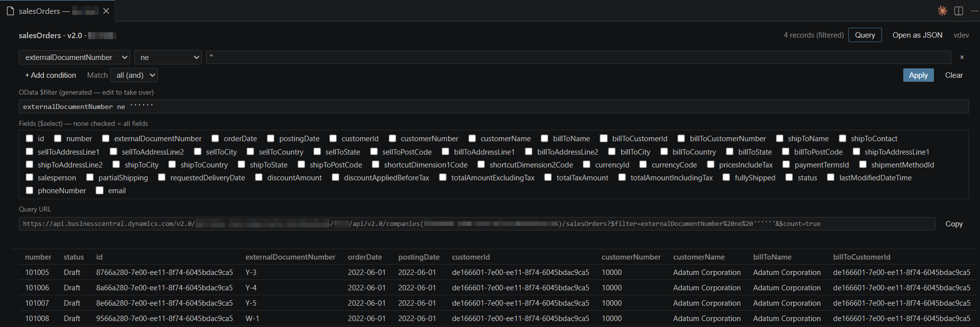Viewport: 980px width, 327px height.
Task: Check the fullyShipped field checkbox
Action: (x=726, y=177)
